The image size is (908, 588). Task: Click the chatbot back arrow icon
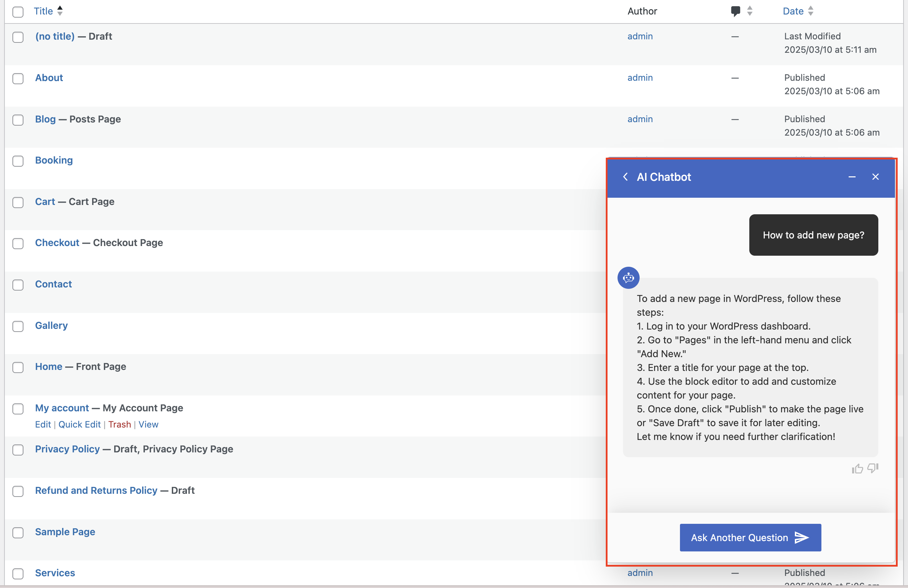pos(625,177)
